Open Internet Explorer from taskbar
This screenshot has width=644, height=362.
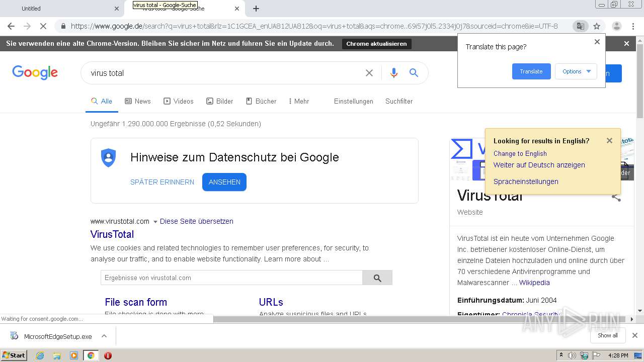pyautogui.click(x=40, y=355)
